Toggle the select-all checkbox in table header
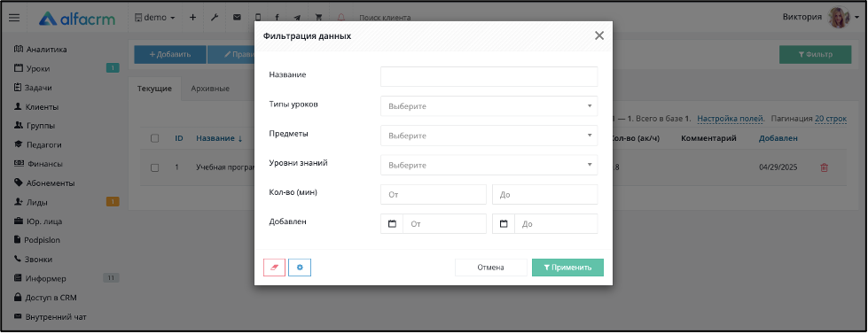Image resolution: width=868 pixels, height=334 pixels. (x=155, y=138)
